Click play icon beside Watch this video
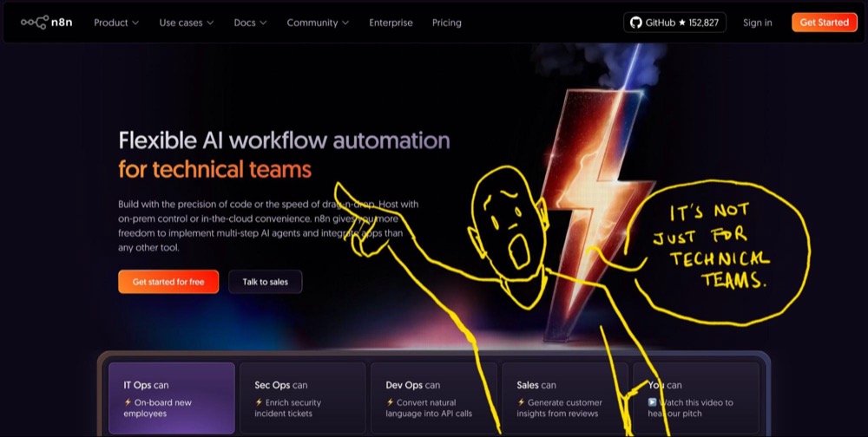This screenshot has height=437, width=868. 652,402
